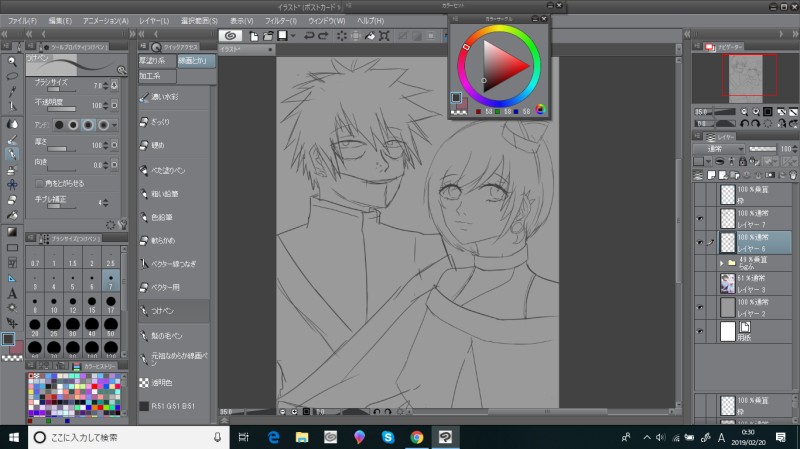Toggle visibility of レイヤー 7
This screenshot has height=449, width=800.
tap(699, 218)
